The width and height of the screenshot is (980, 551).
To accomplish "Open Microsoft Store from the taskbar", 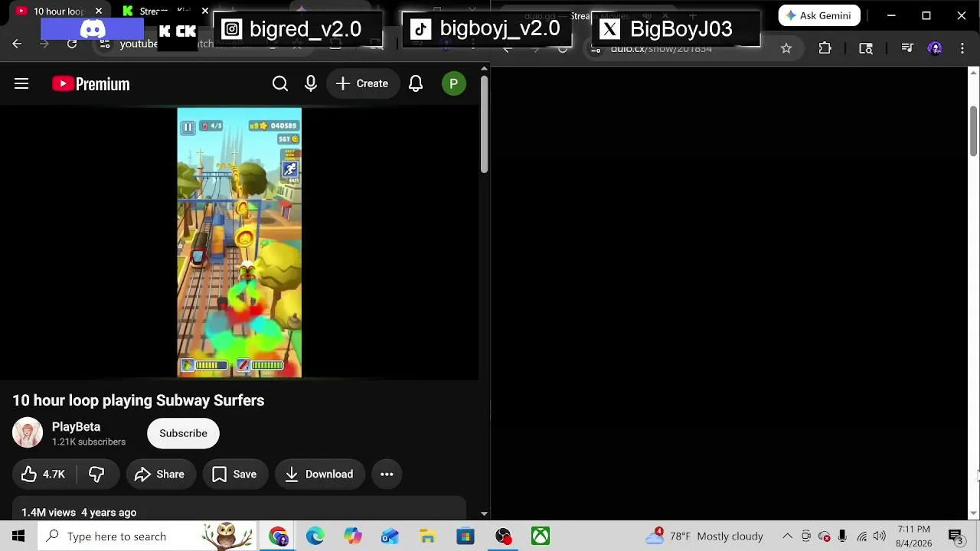I will (x=465, y=536).
